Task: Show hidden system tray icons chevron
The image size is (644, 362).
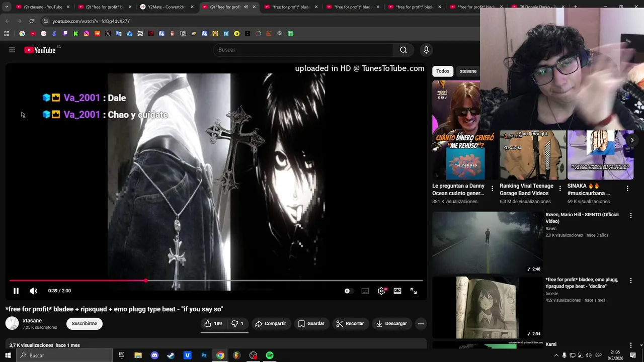Action: [x=556, y=355]
